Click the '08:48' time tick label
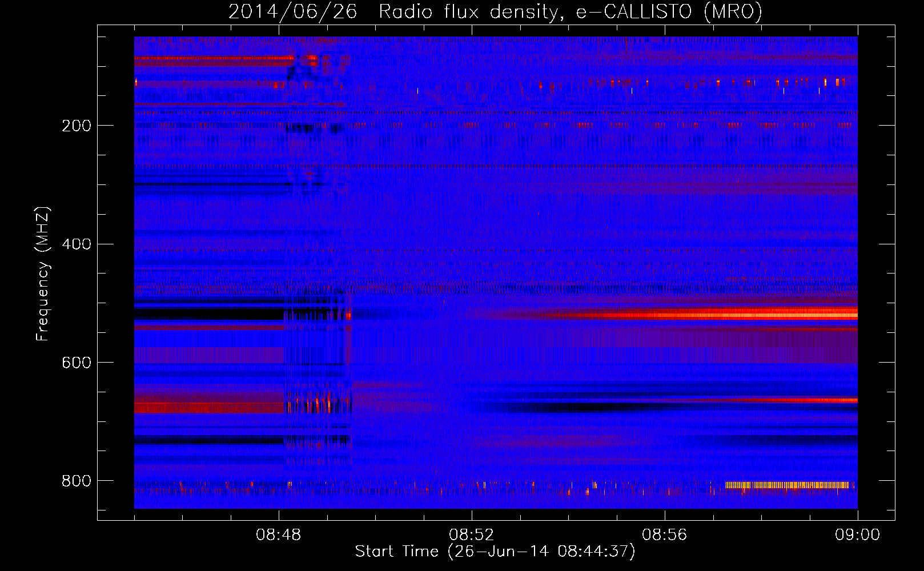Viewport: 924px width, 571px height. (279, 535)
